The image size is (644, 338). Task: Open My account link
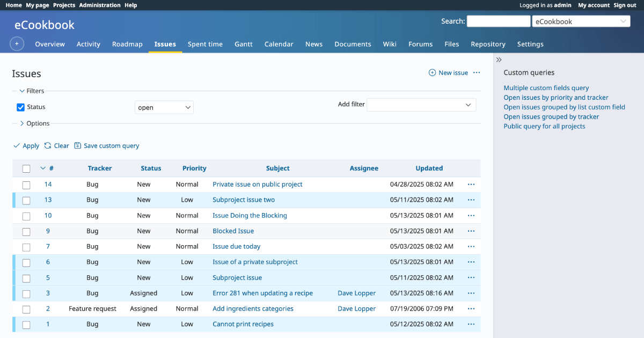tap(594, 5)
